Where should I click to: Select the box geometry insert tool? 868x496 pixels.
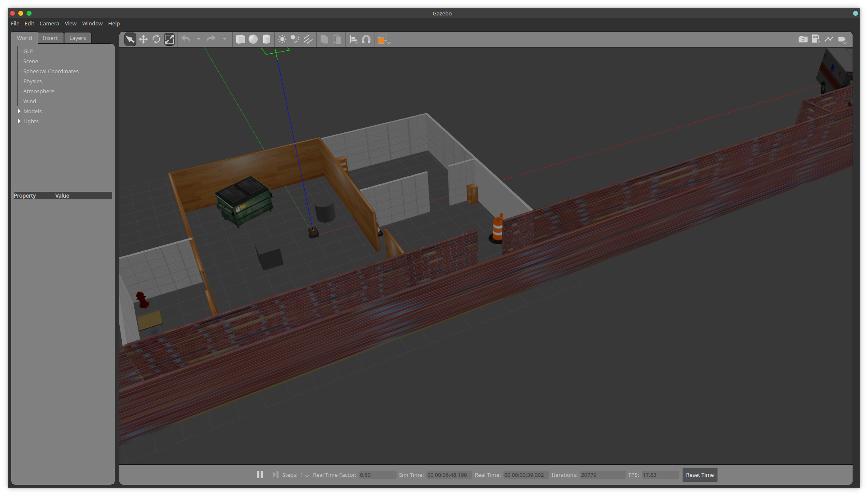239,40
